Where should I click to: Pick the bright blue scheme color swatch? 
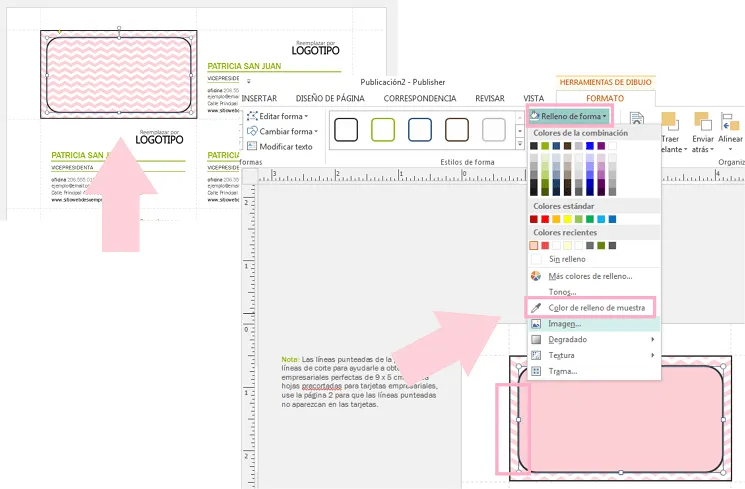[590, 146]
